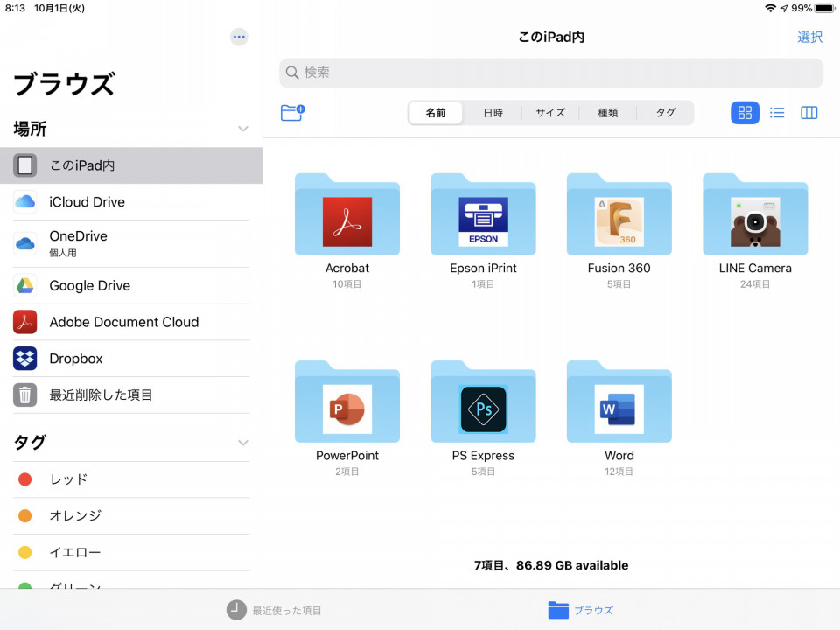Click the 7項目、86.89 GB available text
The width and height of the screenshot is (840, 630).
coord(551,565)
